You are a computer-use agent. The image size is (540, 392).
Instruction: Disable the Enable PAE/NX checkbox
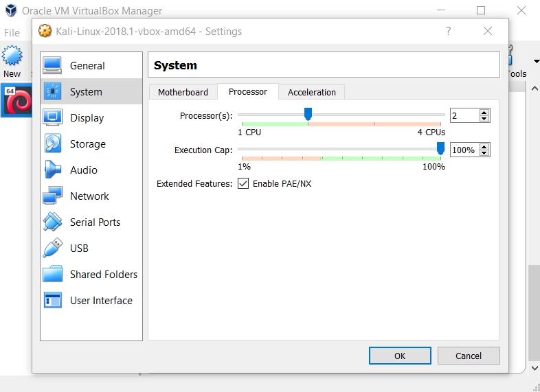pyautogui.click(x=243, y=184)
